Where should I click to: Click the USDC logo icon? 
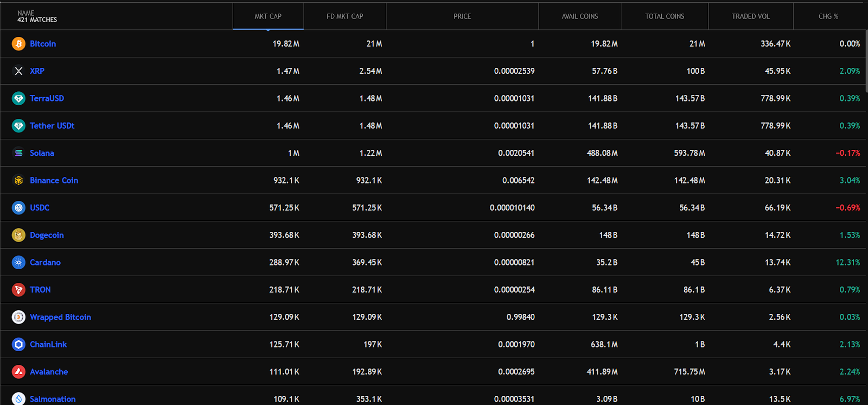pos(18,207)
